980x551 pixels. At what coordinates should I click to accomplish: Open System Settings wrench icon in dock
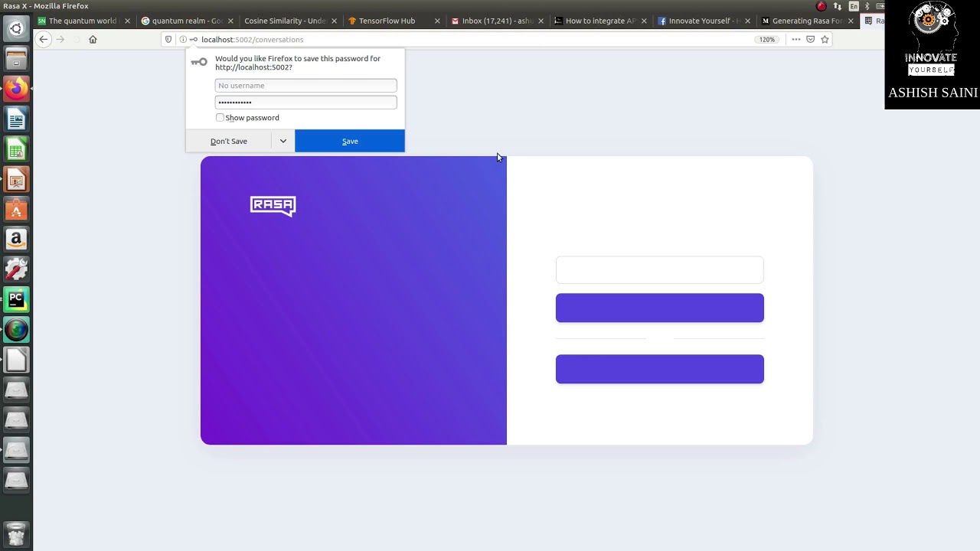pyautogui.click(x=16, y=269)
